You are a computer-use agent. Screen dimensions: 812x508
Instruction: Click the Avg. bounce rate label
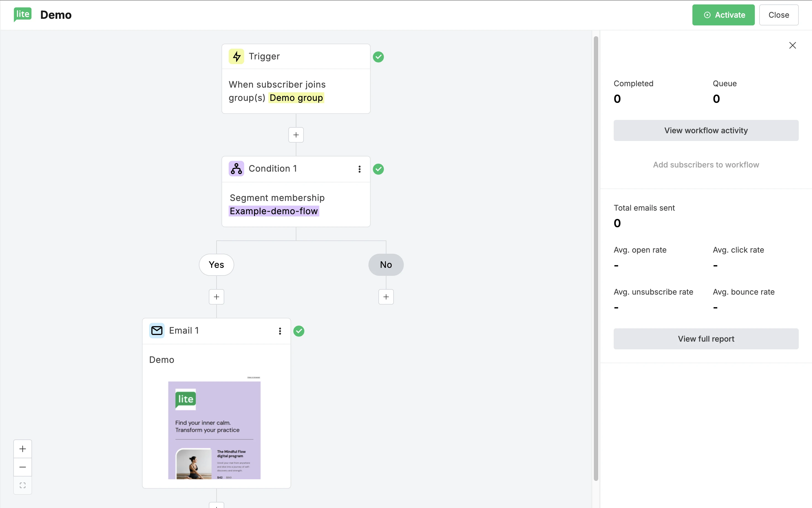[x=744, y=292]
